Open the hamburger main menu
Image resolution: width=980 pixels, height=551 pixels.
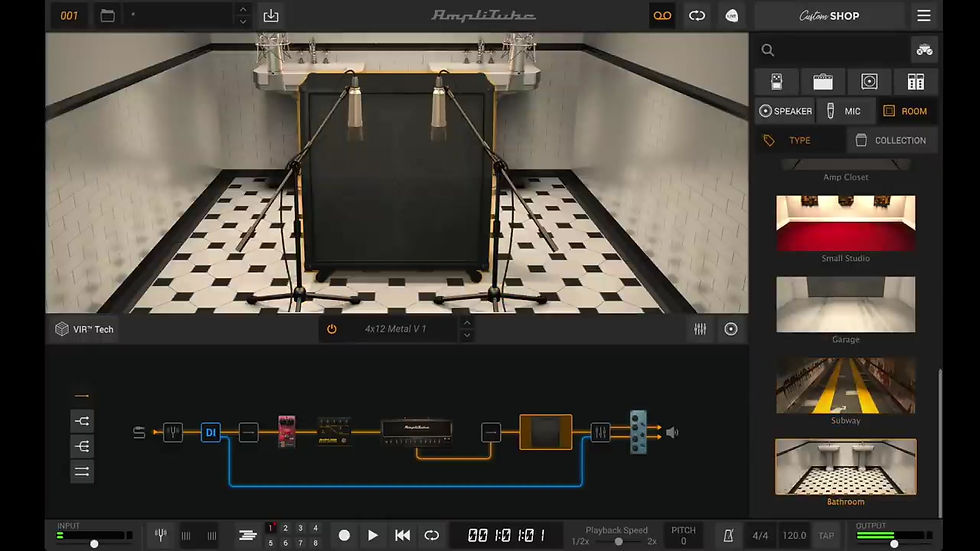click(x=923, y=16)
